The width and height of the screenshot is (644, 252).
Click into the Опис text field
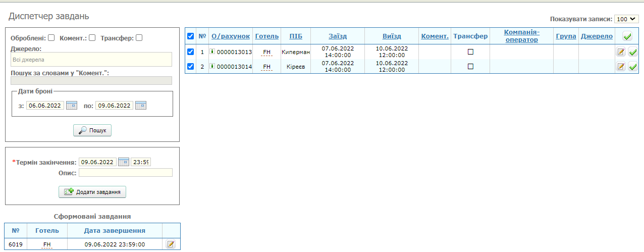pyautogui.click(x=125, y=173)
